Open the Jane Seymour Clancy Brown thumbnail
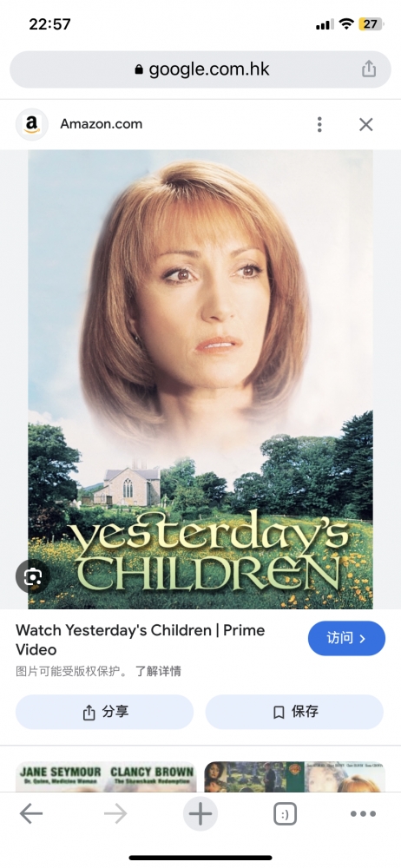Screen dimensions: 401x868 (x=106, y=776)
